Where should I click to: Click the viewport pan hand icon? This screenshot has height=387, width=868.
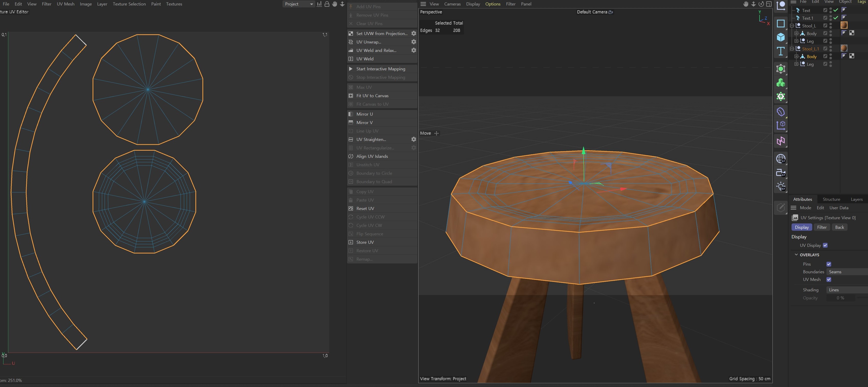coord(745,4)
